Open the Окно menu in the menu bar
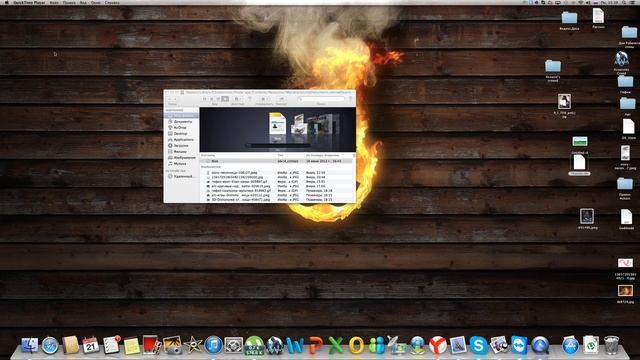 tap(96, 2)
